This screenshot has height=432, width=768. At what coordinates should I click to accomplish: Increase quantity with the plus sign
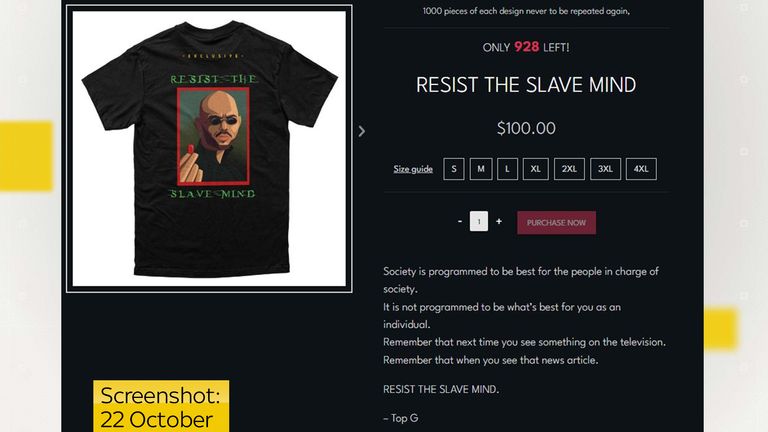499,221
